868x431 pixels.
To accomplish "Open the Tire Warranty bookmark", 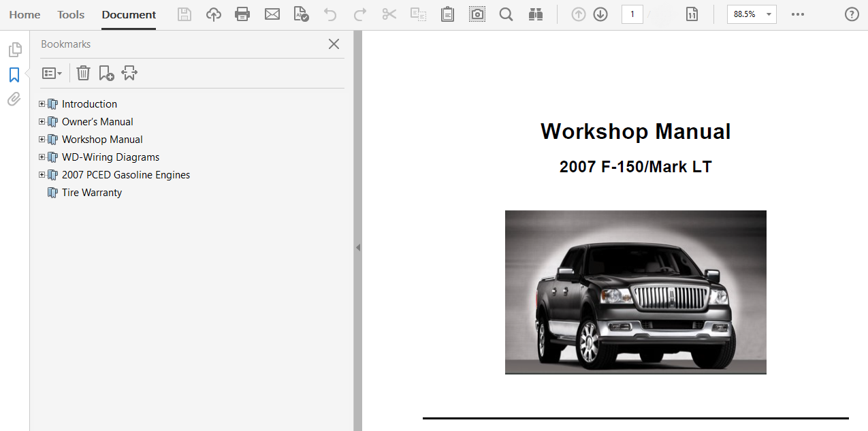I will pyautogui.click(x=91, y=193).
